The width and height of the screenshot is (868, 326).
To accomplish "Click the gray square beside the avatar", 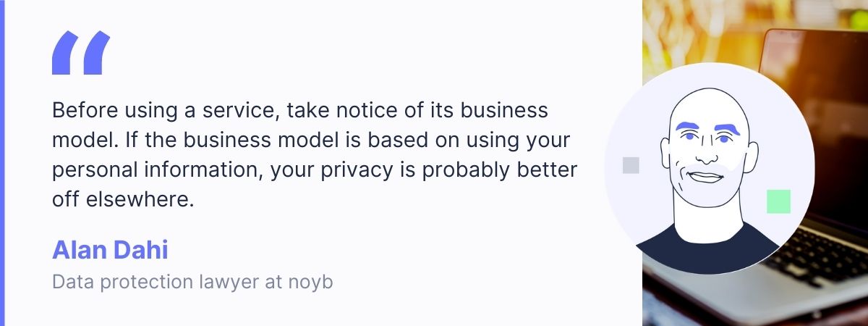I will [x=631, y=165].
